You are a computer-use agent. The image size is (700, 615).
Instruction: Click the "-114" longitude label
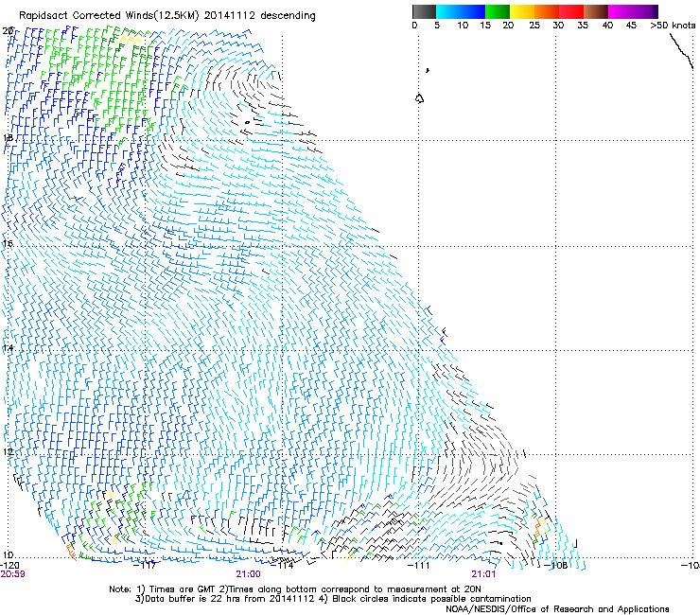coord(283,565)
